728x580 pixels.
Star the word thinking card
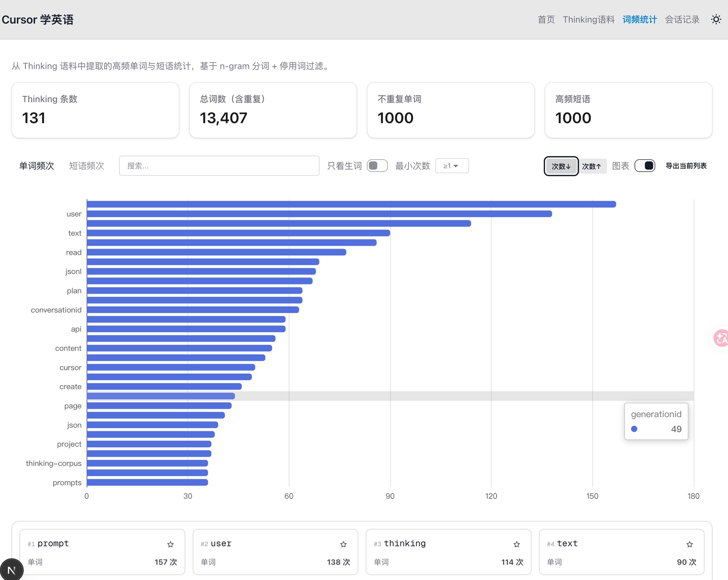pos(517,544)
